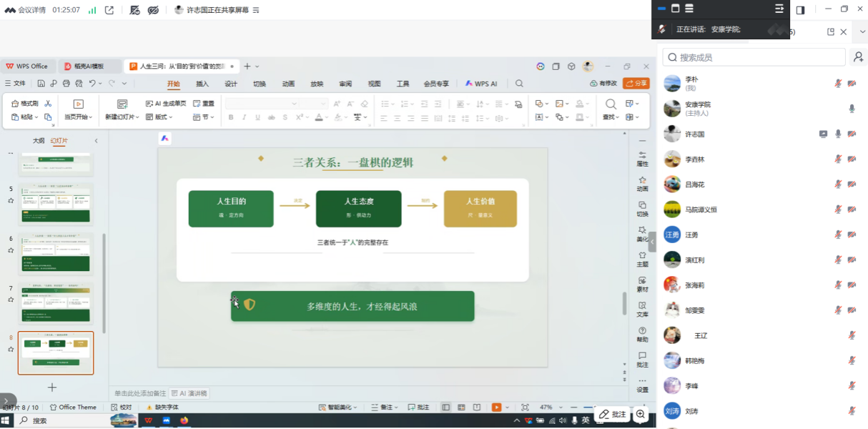Click the meeting share-screen arrow icon

pyautogui.click(x=109, y=10)
